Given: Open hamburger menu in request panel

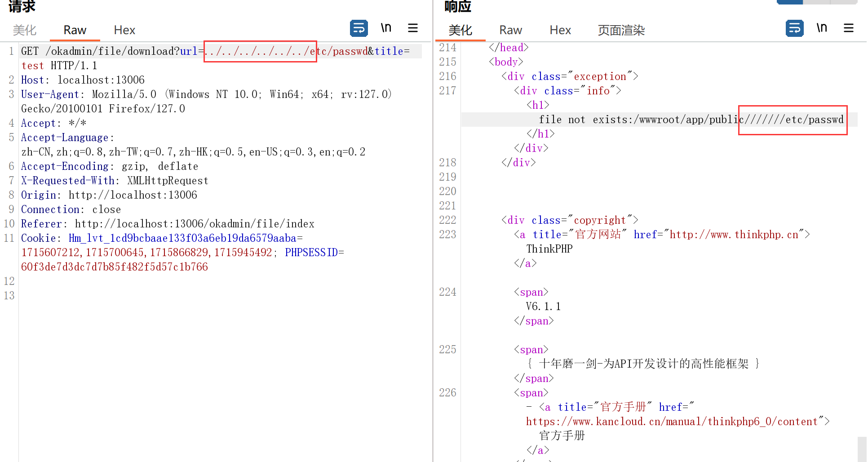Looking at the screenshot, I should [x=413, y=28].
